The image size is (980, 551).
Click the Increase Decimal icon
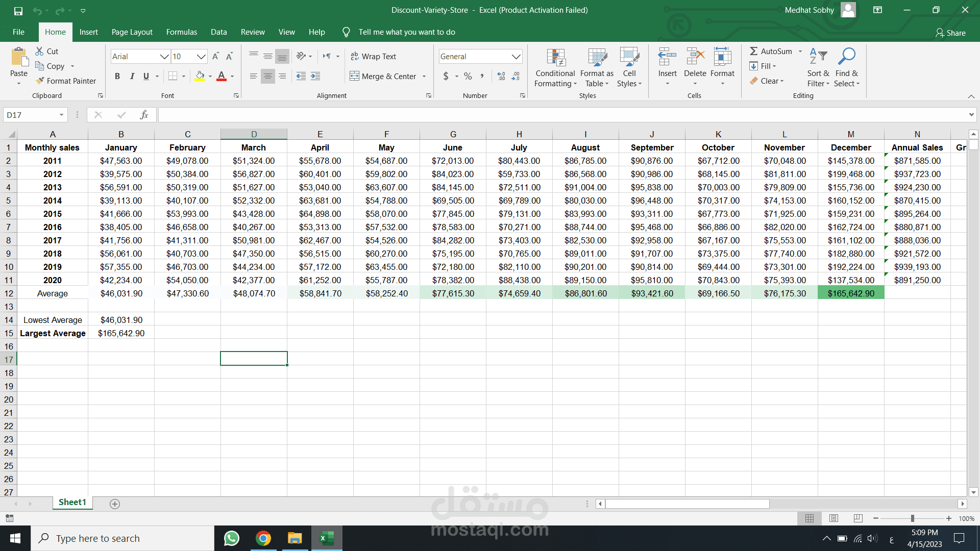[x=501, y=77]
